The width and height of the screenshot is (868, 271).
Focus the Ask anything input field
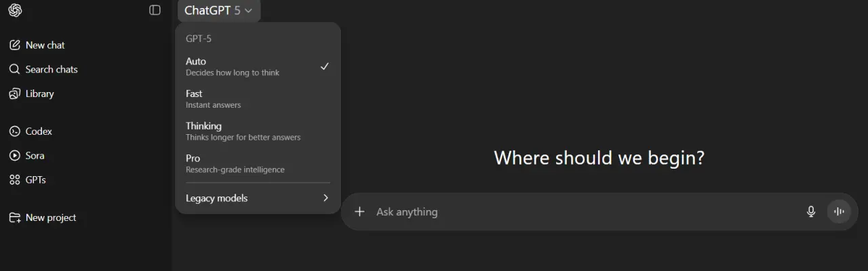tap(583, 212)
